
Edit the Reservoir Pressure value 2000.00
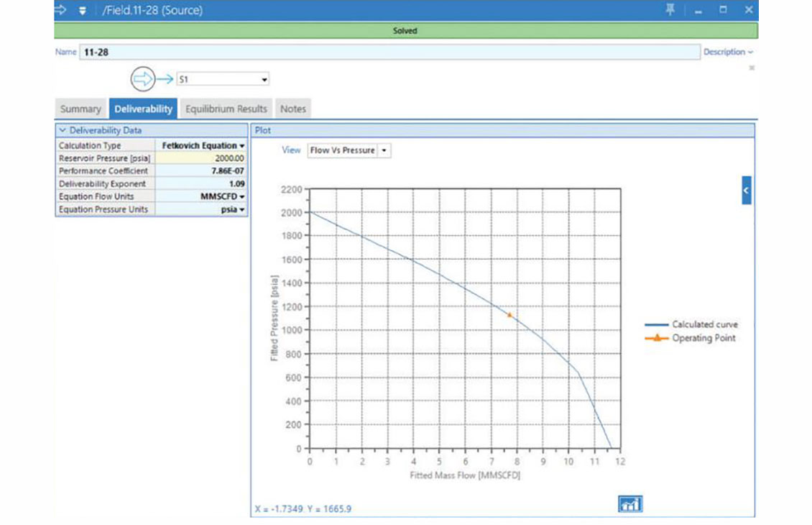201,158
